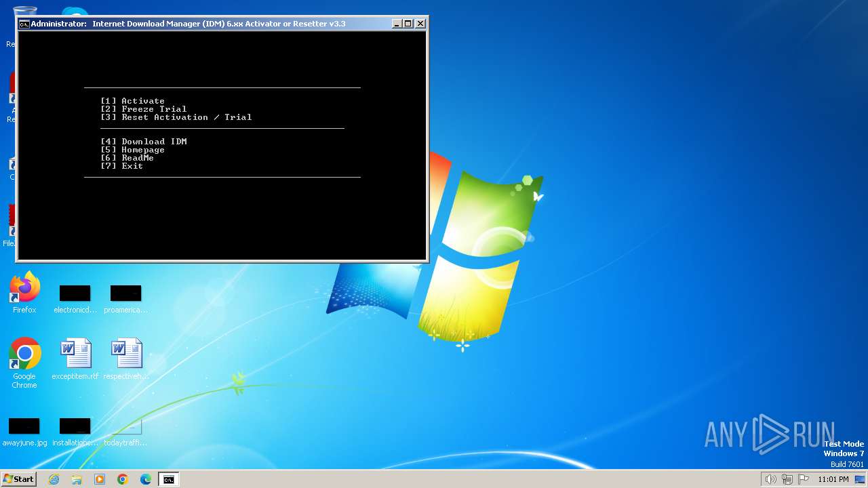868x488 pixels.
Task: Click the '[5] Homepage' line
Action: point(132,150)
